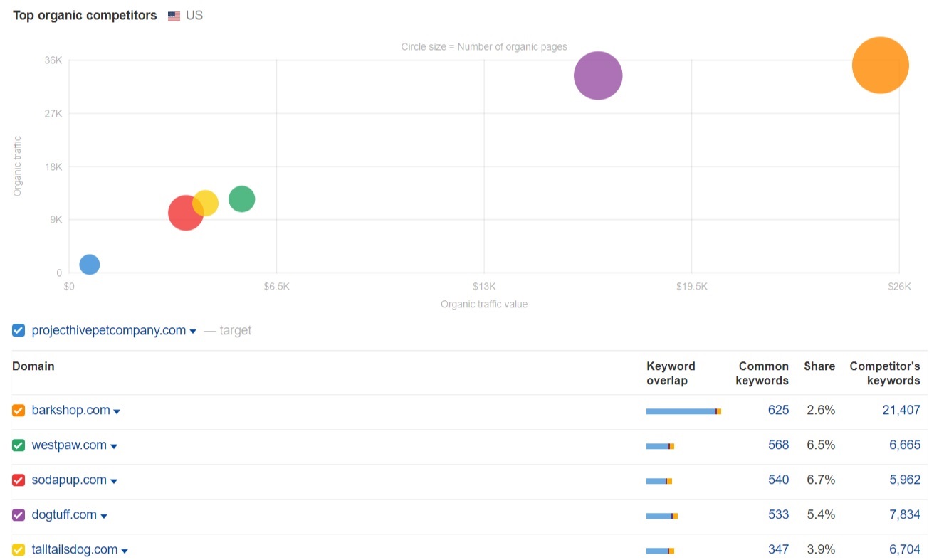Click the keyword overlap bar for barkshop.com
The image size is (939, 560).
point(683,411)
